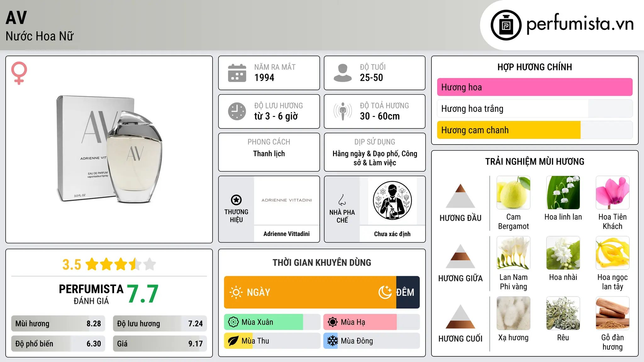Viewport: 644px width, 362px height.
Task: Click the Mùi hương 8.28 score bar
Action: [x=58, y=324]
